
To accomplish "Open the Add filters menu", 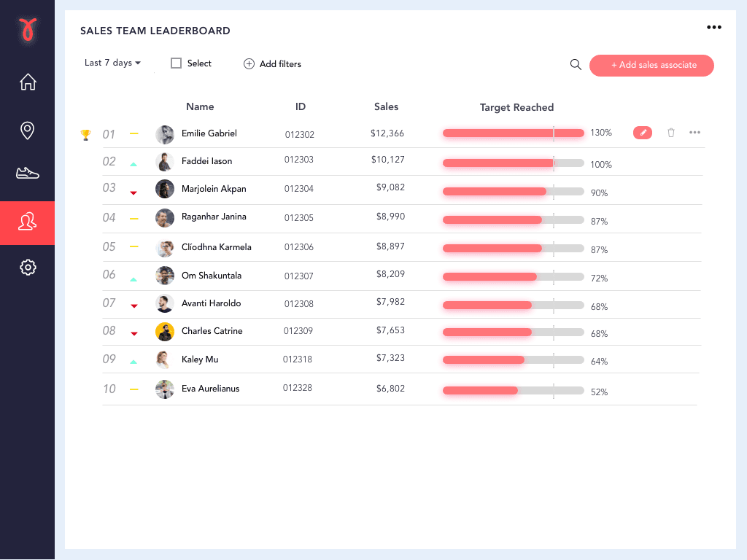I will [x=272, y=64].
